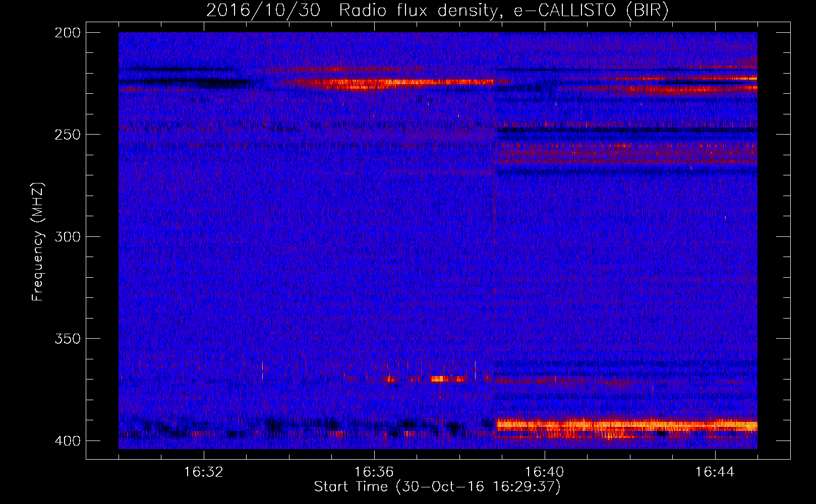Click the 400 frequency tick label

[68, 441]
